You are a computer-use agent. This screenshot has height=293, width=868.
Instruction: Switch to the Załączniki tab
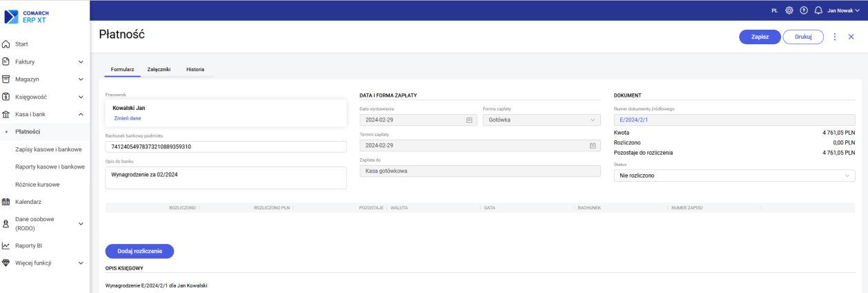(159, 70)
